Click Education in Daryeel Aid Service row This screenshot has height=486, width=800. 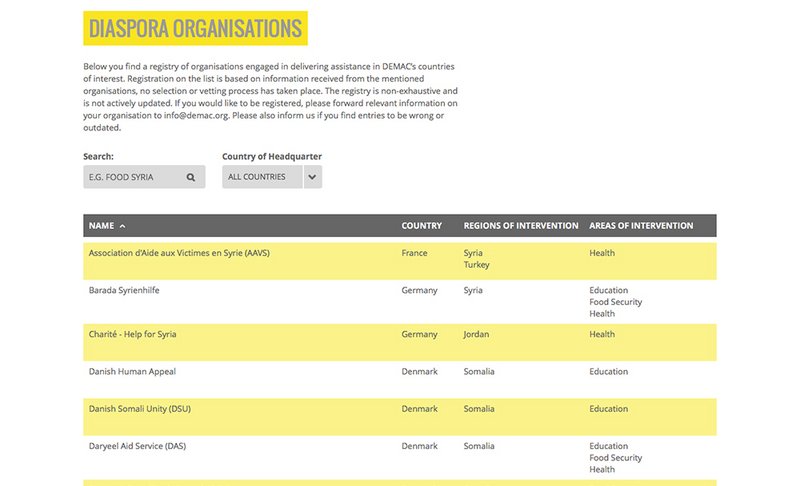point(609,446)
